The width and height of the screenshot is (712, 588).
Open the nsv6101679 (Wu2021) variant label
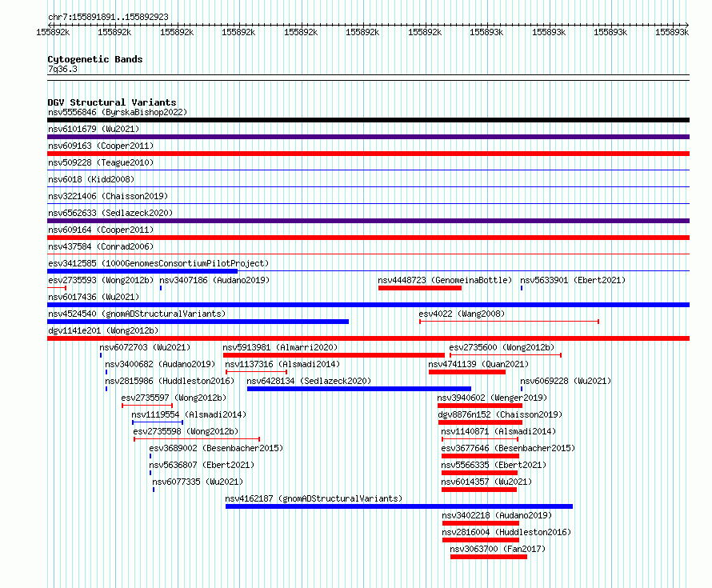(x=94, y=129)
